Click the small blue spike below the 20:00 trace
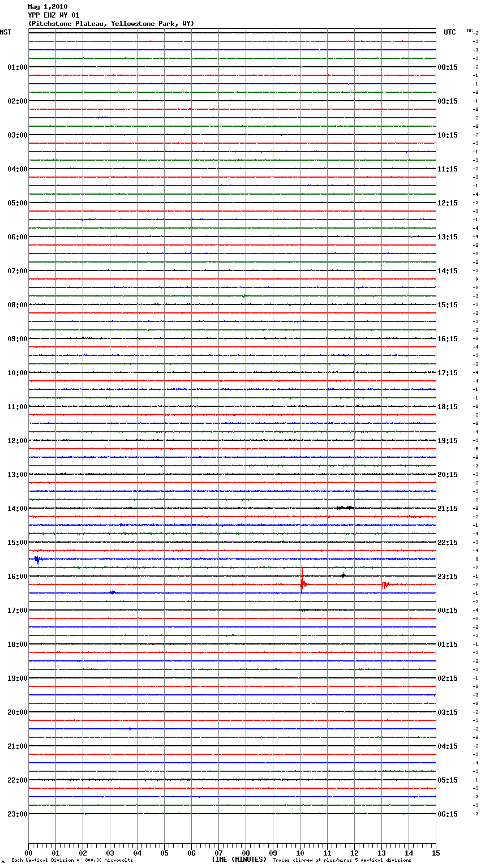Image resolution: width=481 pixels, height=868 pixels. coord(130,729)
